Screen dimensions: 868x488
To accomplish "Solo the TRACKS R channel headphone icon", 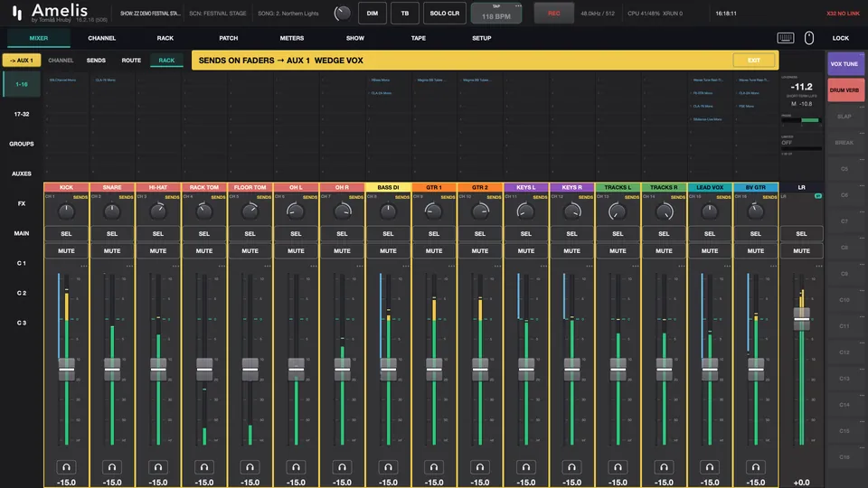I will tap(664, 467).
